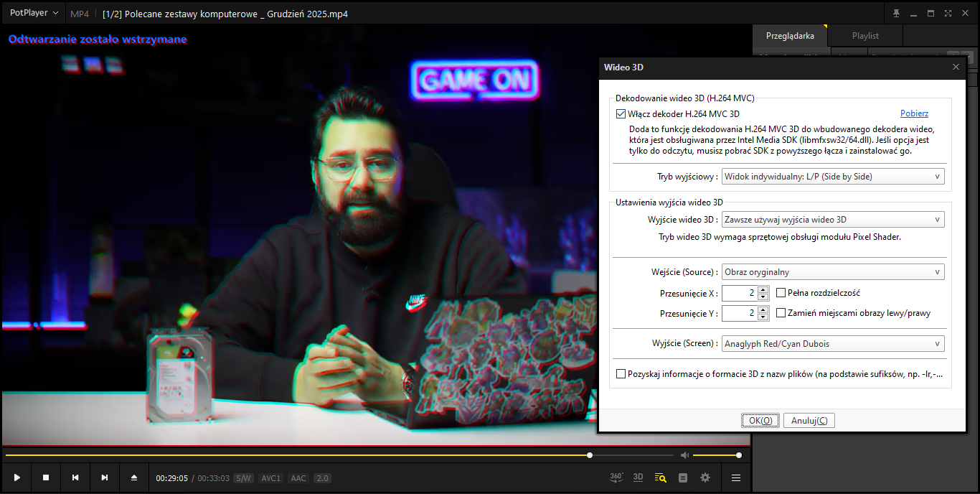Switch to the Przeglądarka tab
The height and width of the screenshot is (494, 980).
(790, 36)
